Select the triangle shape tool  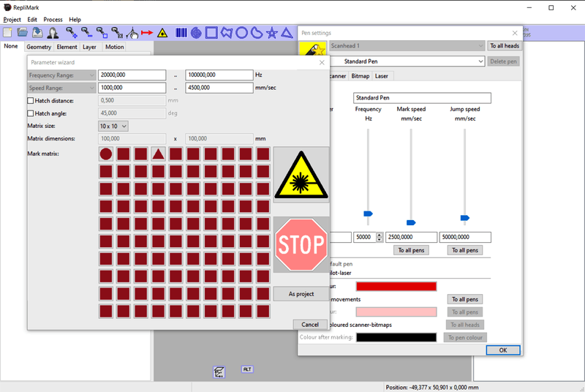pyautogui.click(x=287, y=32)
